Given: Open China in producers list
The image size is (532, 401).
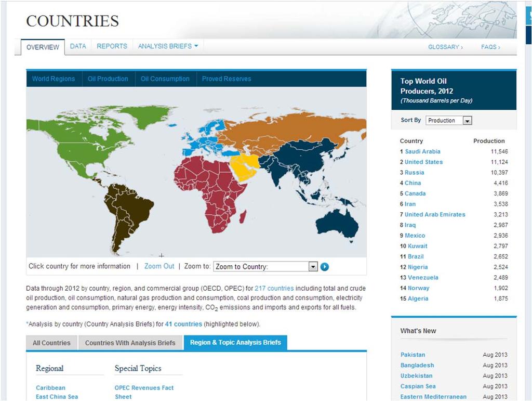Looking at the screenshot, I should pyautogui.click(x=413, y=183).
